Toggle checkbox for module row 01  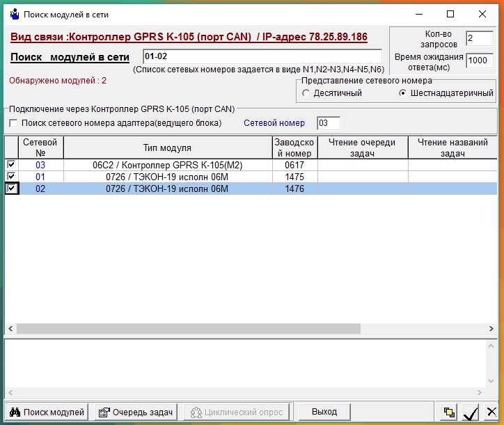point(11,177)
